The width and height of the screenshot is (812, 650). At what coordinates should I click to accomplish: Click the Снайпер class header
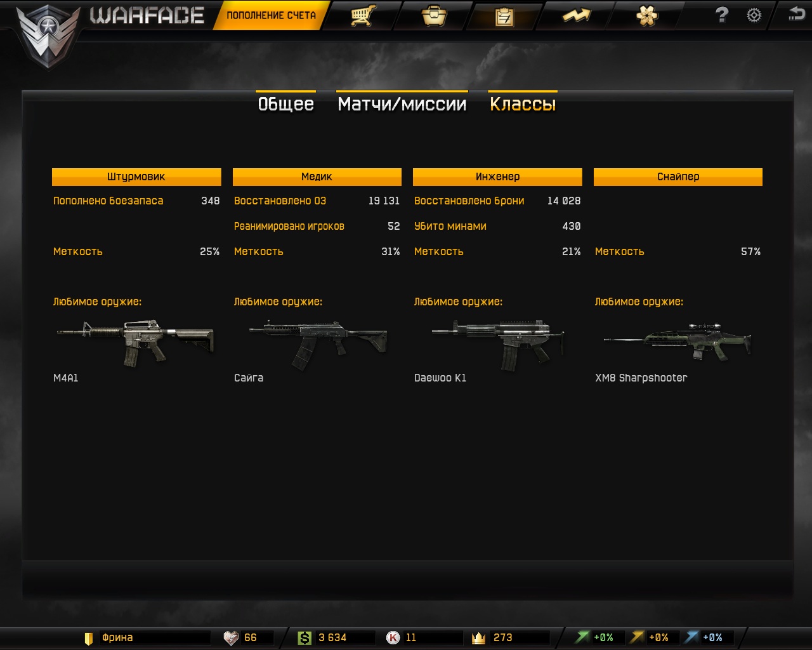click(678, 176)
